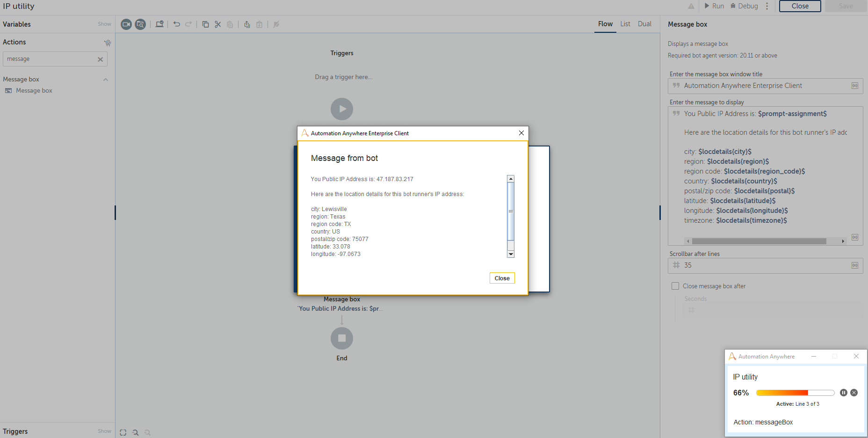Click the 'Active: Line 3 of 3' status
The image size is (868, 438).
click(x=798, y=404)
